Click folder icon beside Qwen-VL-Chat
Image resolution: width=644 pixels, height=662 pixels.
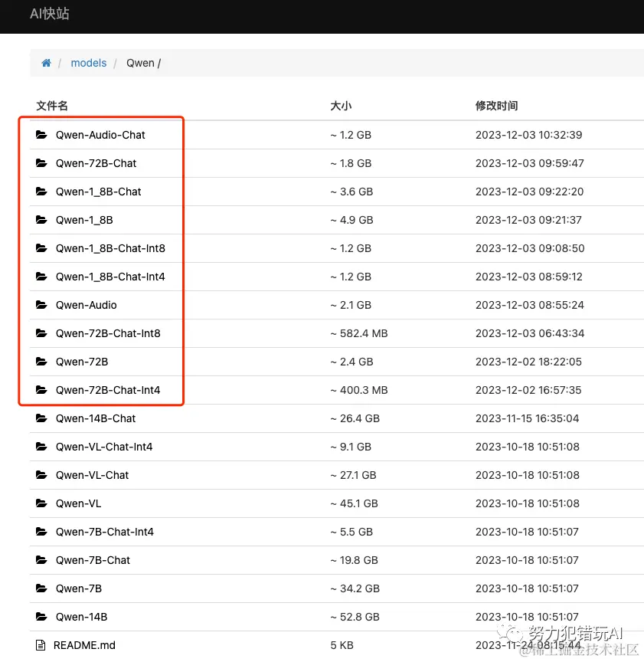tap(41, 475)
